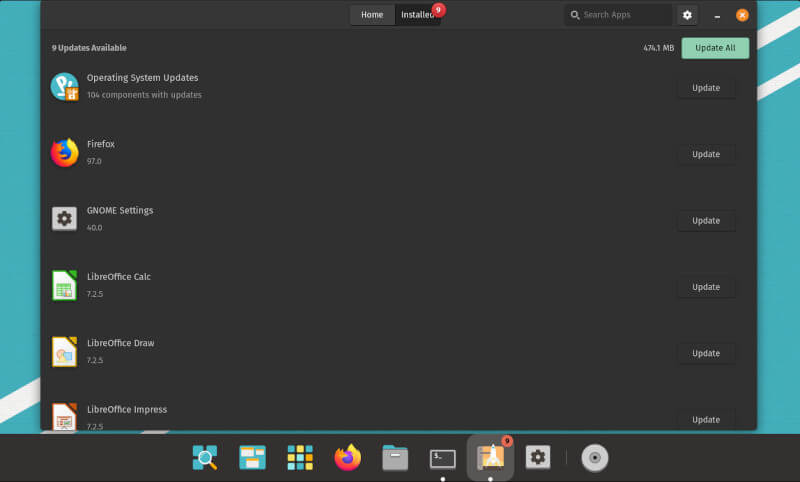The width and height of the screenshot is (800, 482).
Task: Click the 'Operating System Updates' title
Action: click(x=142, y=78)
